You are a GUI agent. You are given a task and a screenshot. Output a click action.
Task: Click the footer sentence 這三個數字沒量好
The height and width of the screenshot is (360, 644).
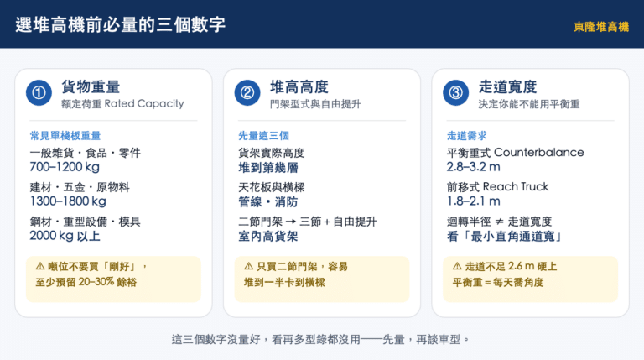216,340
